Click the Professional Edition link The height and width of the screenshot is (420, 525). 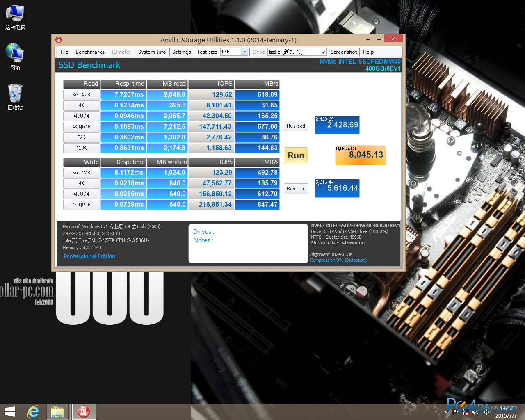coord(89,256)
